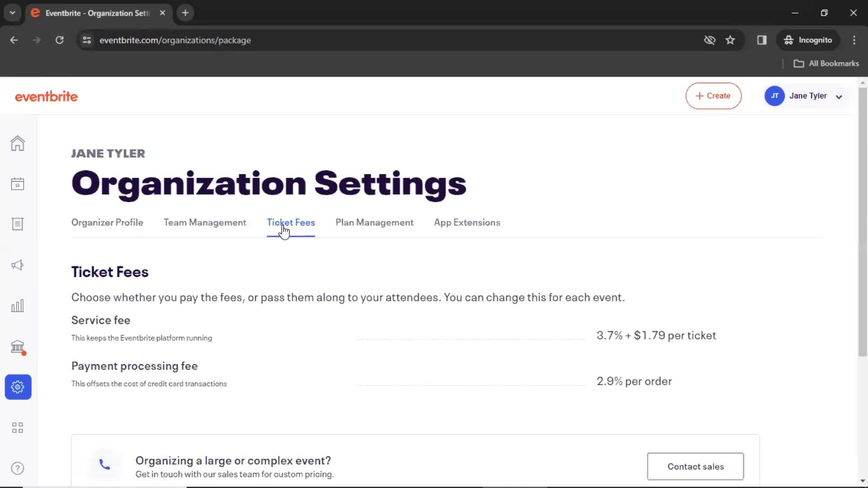Click the 'Payment processing fee' label
868x488 pixels.
[x=134, y=366]
